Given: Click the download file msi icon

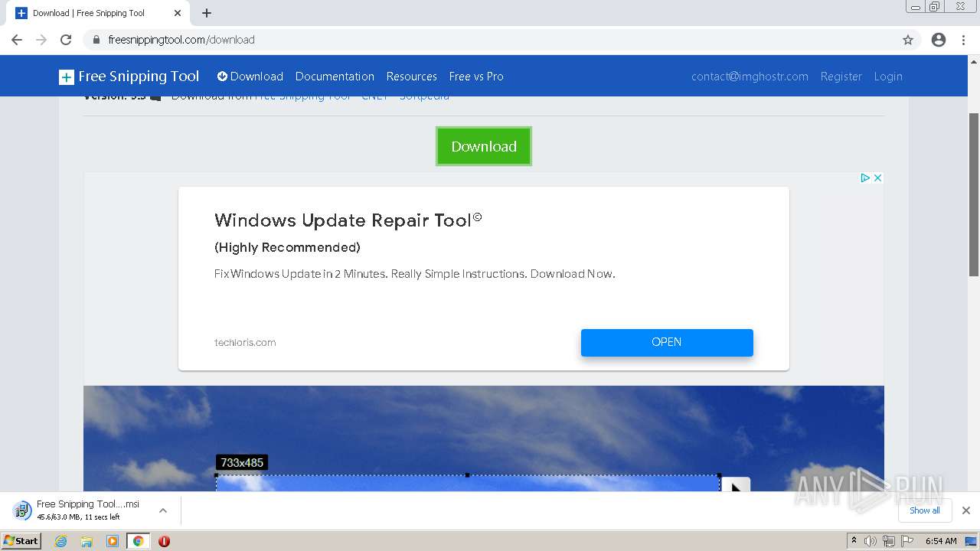Looking at the screenshot, I should (x=22, y=510).
